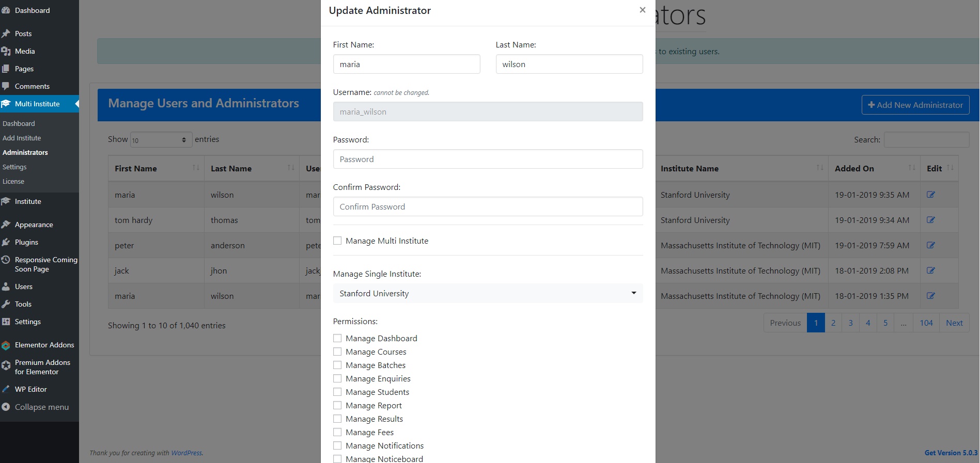Click the Pages icon in the sidebar
The height and width of the screenshot is (463, 980).
(x=6, y=69)
